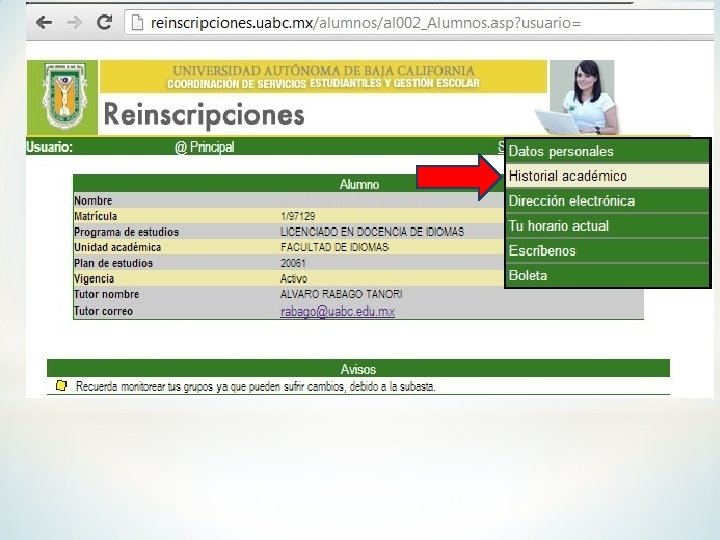Image resolution: width=720 pixels, height=540 pixels.
Task: Click the plan value 20061
Action: coord(293,263)
